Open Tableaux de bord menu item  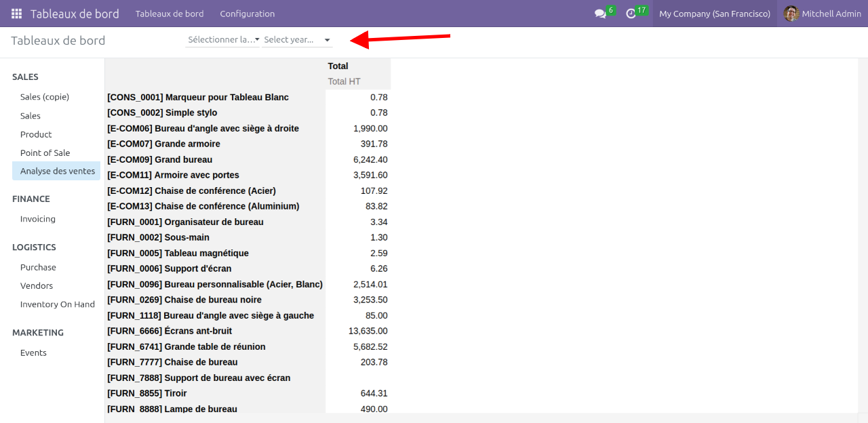click(x=169, y=14)
